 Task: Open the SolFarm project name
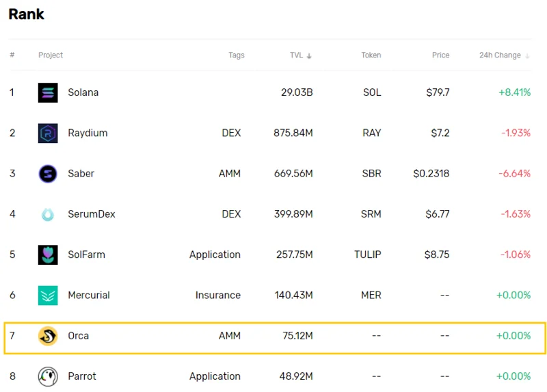(x=87, y=254)
